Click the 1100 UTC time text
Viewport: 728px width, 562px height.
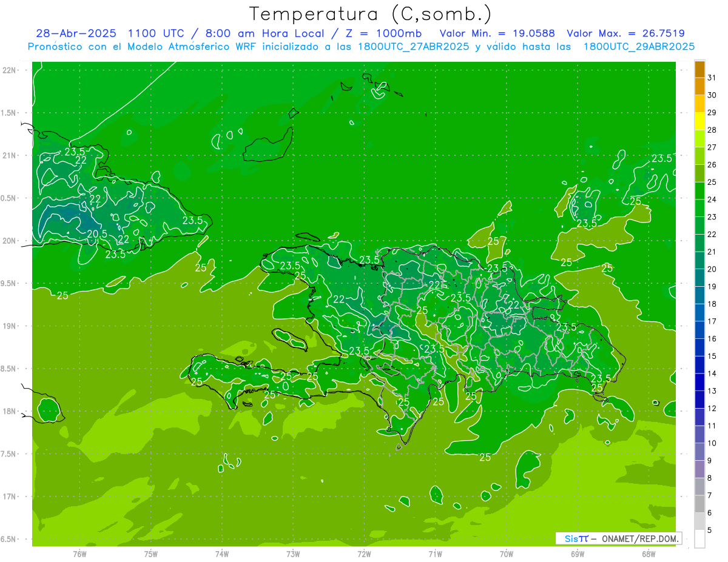[x=156, y=33]
